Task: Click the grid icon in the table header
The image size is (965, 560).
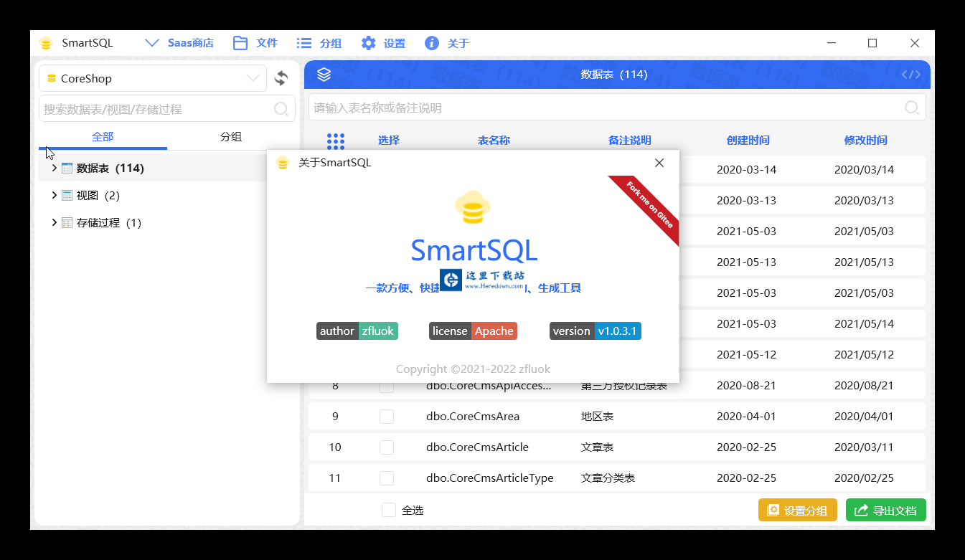Action: pyautogui.click(x=335, y=140)
